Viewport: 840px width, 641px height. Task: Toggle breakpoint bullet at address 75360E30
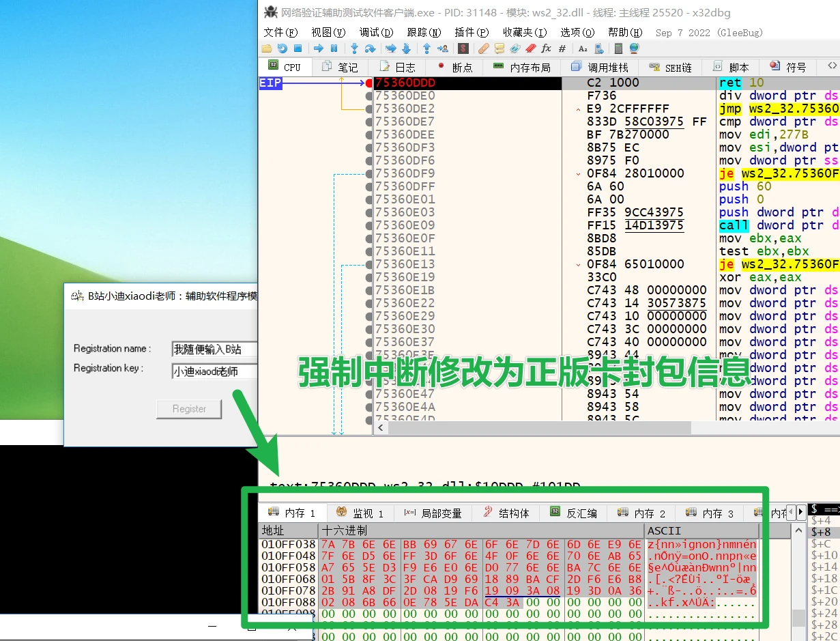click(x=369, y=329)
